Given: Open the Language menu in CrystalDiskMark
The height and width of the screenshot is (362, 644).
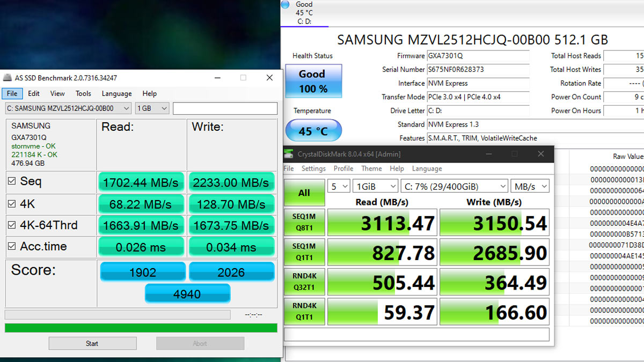Looking at the screenshot, I should pos(427,168).
